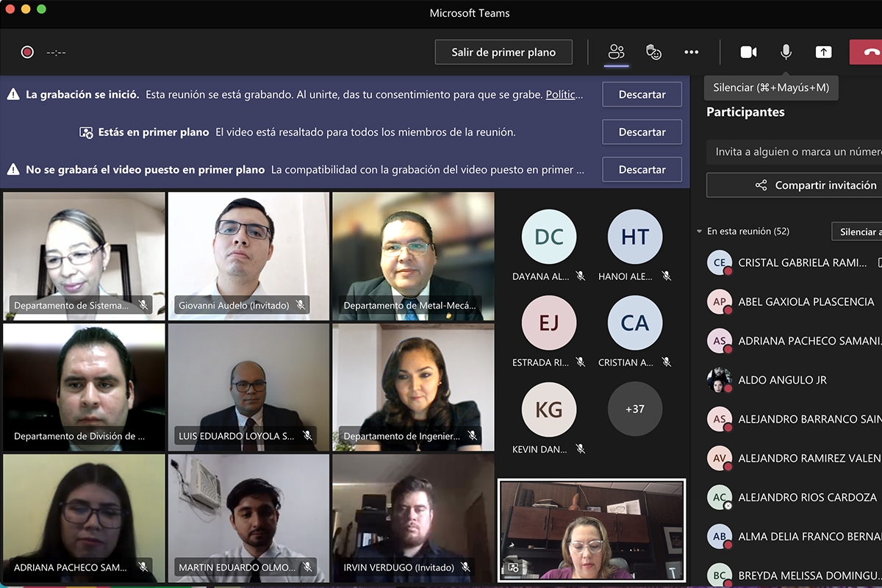882x588 pixels.
Task: Click muted mic icon beside KEVIN DAN...
Action: pyautogui.click(x=580, y=448)
